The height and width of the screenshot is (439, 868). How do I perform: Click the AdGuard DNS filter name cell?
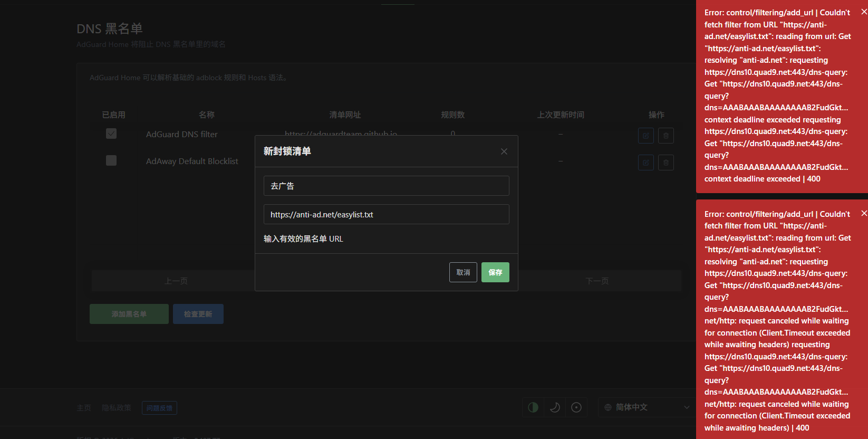pyautogui.click(x=182, y=135)
